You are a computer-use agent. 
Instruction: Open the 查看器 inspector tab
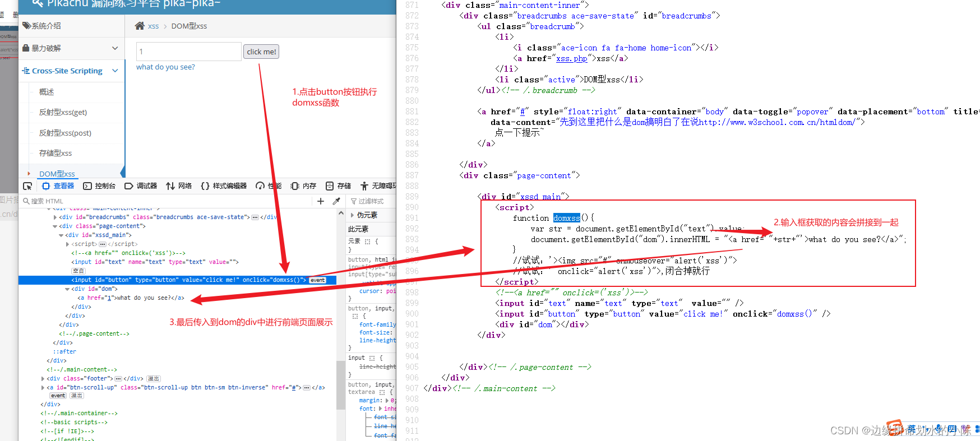(x=58, y=186)
